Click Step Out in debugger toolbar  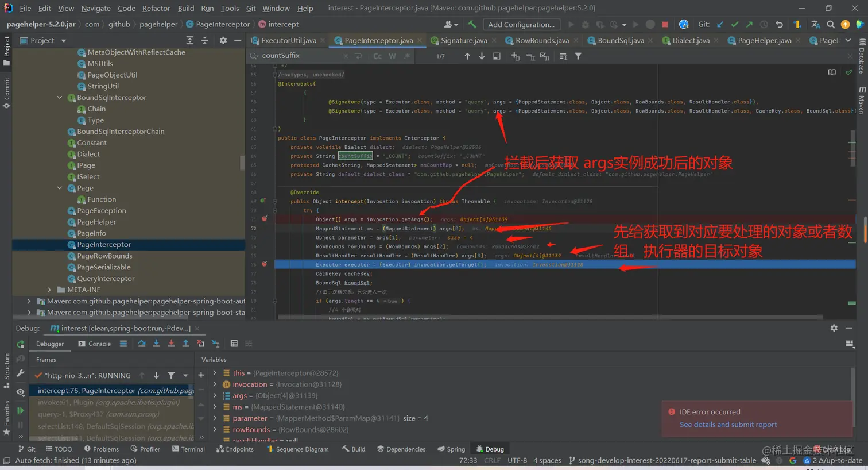pyautogui.click(x=185, y=344)
